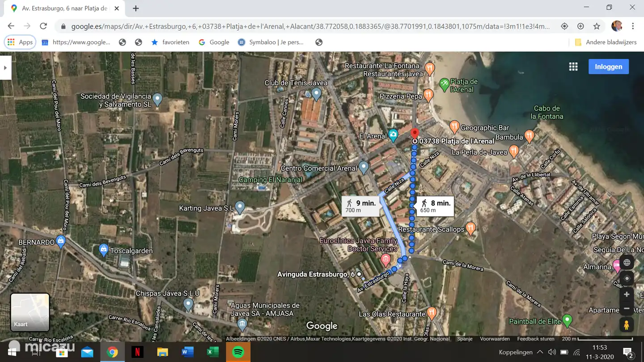The height and width of the screenshot is (362, 644).
Task: Toggle globe view on the map
Action: point(627,263)
